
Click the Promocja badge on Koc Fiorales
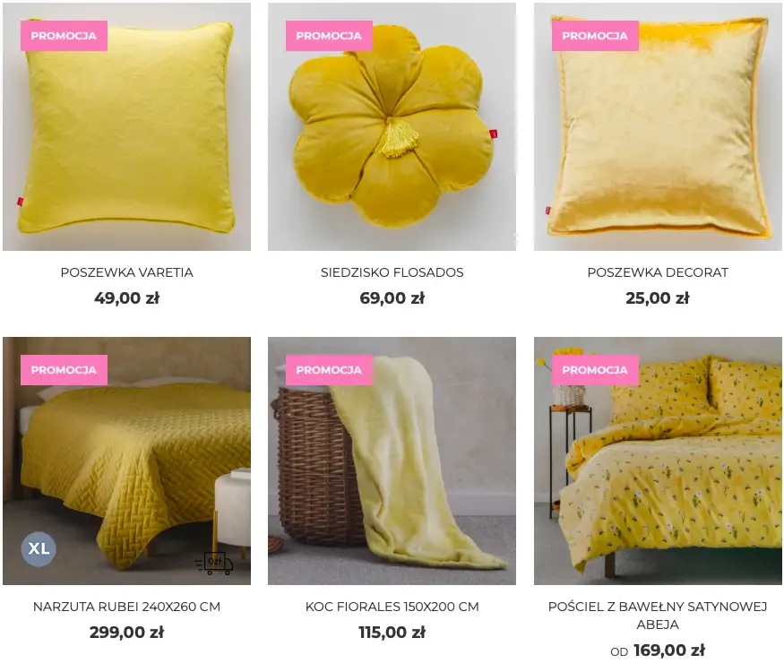[x=329, y=370]
